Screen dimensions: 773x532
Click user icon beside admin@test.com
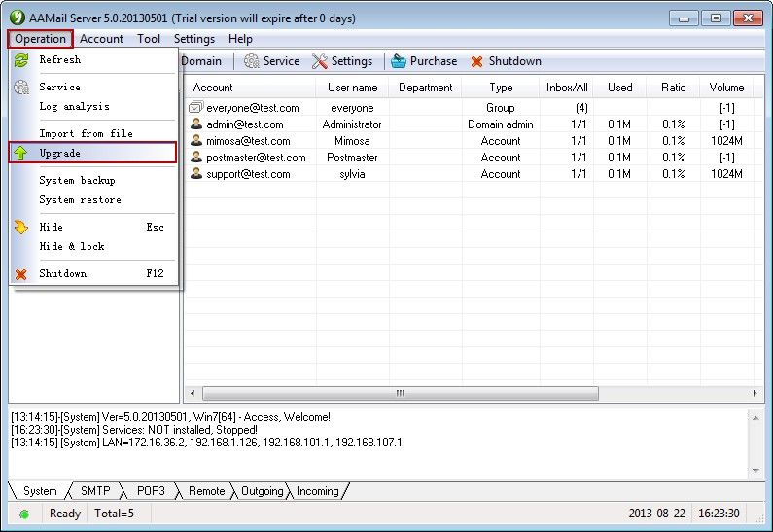point(196,124)
